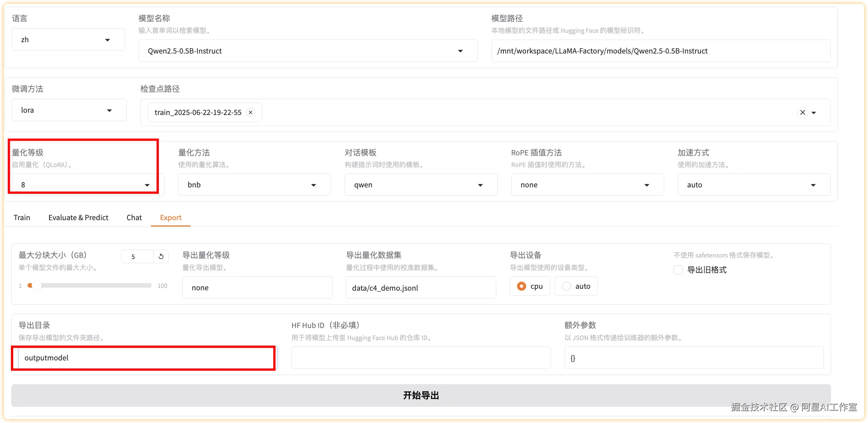Image resolution: width=868 pixels, height=423 pixels.
Task: Open the checkpoint path dropdown arrow
Action: tap(814, 113)
